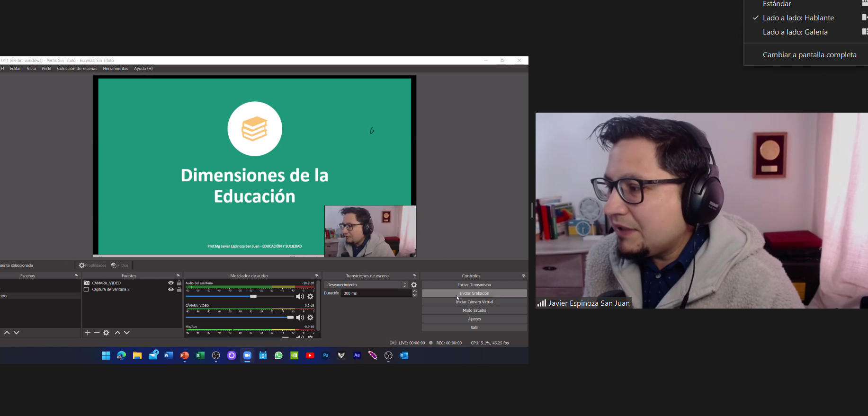Move source down in Fuentes list
This screenshot has width=868, height=416.
(x=127, y=333)
